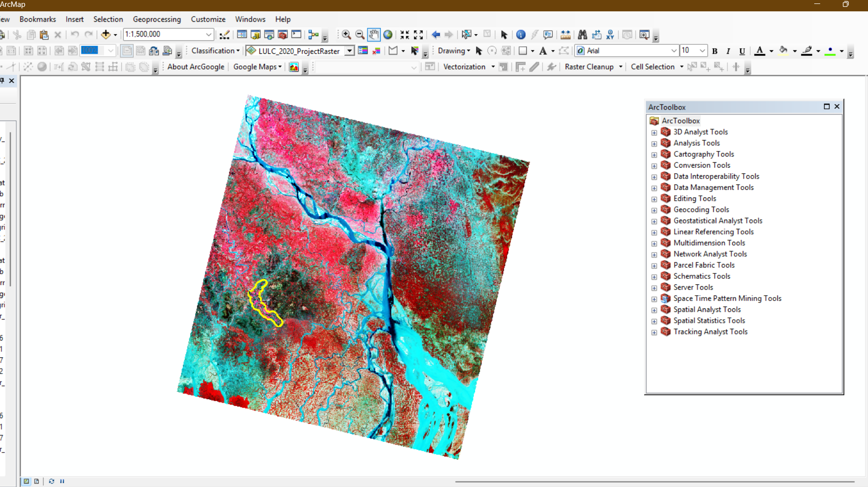Open the Customize menu
The image size is (868, 487).
pyautogui.click(x=208, y=19)
